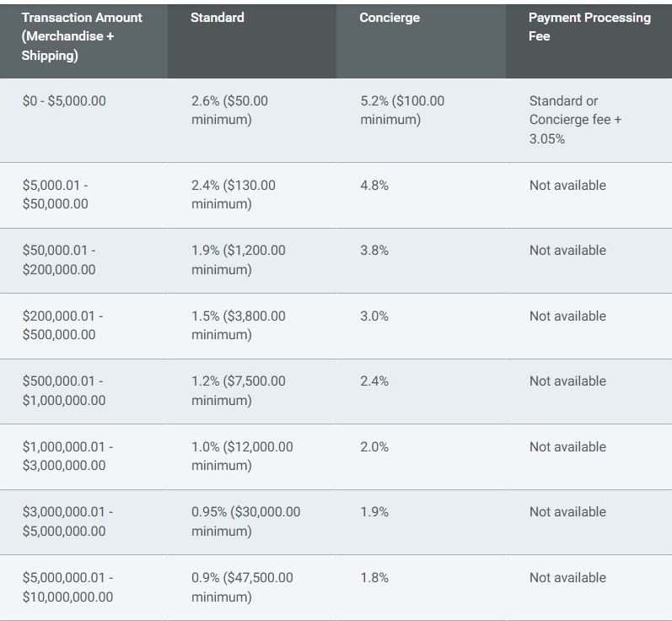Click the 5.2% ($100.00 minimum) cell
This screenshot has height=621, width=672.
point(402,111)
